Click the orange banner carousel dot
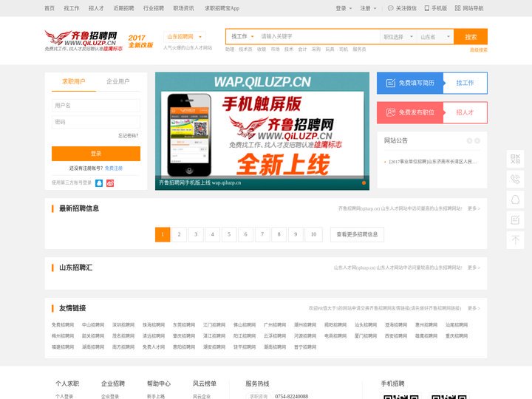532x399 pixels. tap(364, 183)
